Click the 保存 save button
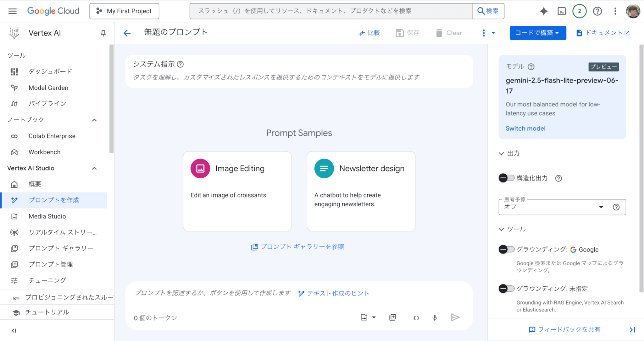644x341 pixels. (408, 33)
